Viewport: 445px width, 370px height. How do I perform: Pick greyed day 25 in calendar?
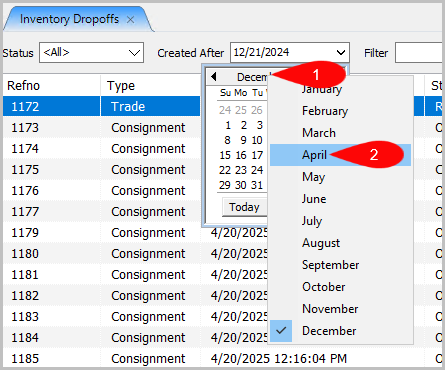(241, 110)
